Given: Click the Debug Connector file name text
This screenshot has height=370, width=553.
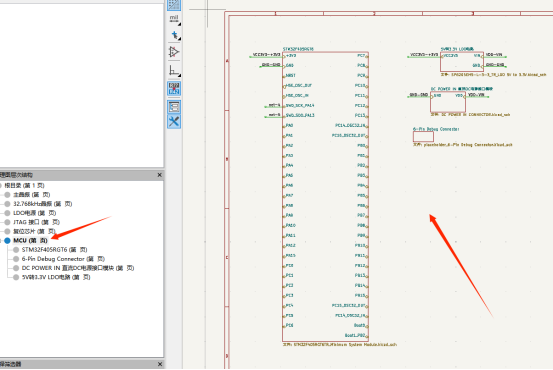Looking at the screenshot, I should pyautogui.click(x=463, y=145).
